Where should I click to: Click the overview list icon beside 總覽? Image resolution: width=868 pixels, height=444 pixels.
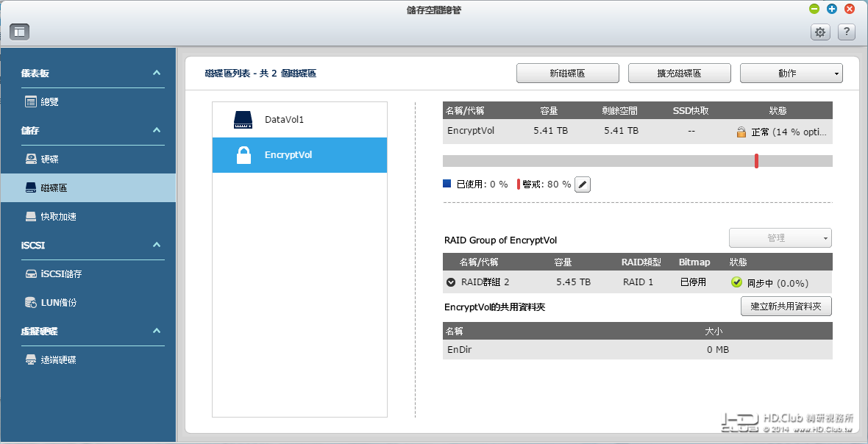[x=31, y=101]
